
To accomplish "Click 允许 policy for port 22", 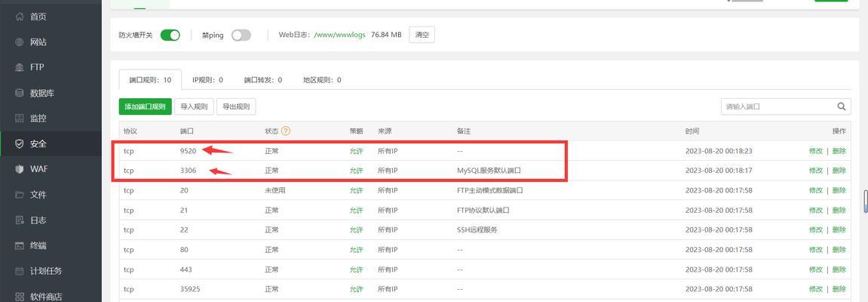I will point(357,230).
